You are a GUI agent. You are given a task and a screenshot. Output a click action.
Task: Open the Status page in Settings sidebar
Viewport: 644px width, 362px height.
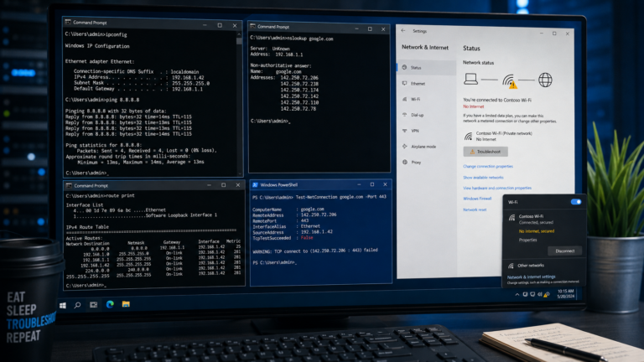click(426, 68)
